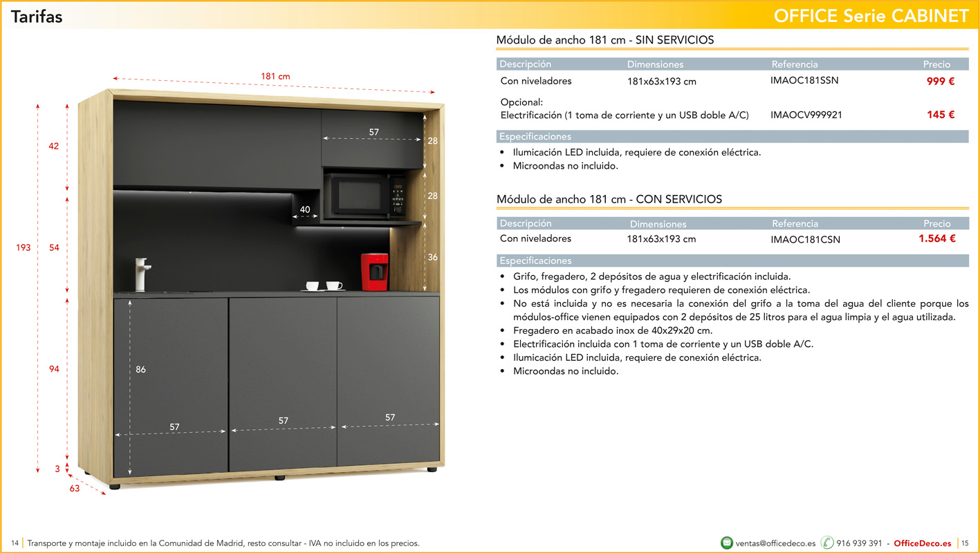Click the page number 14
980x553 pixels.
tap(15, 543)
